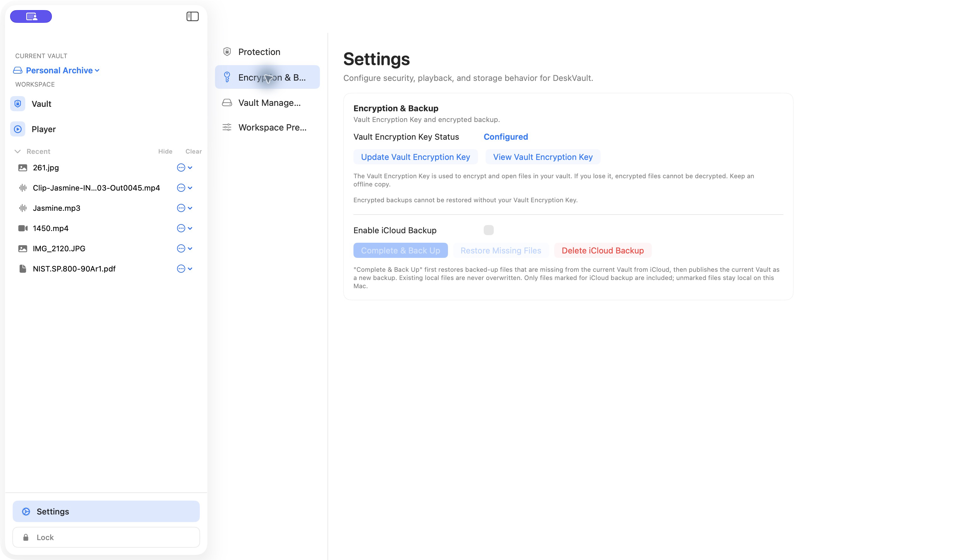Expand the chevron next to Jasmine.mp3

[x=190, y=208]
